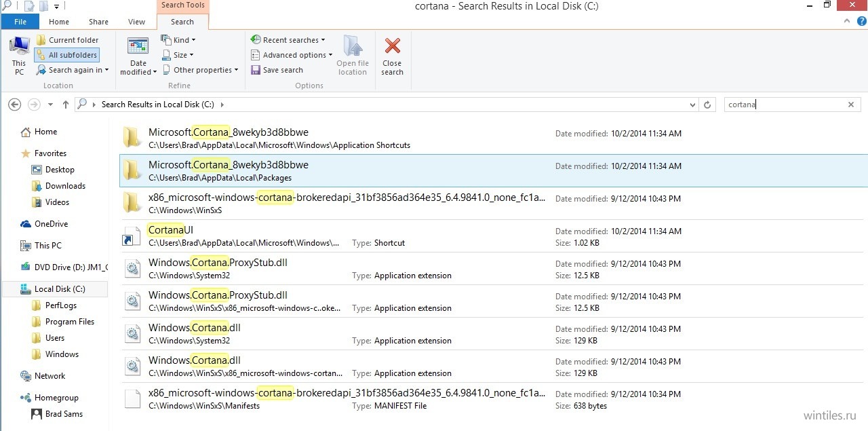Open Downloads under Favorites
The width and height of the screenshot is (868, 431).
point(65,186)
